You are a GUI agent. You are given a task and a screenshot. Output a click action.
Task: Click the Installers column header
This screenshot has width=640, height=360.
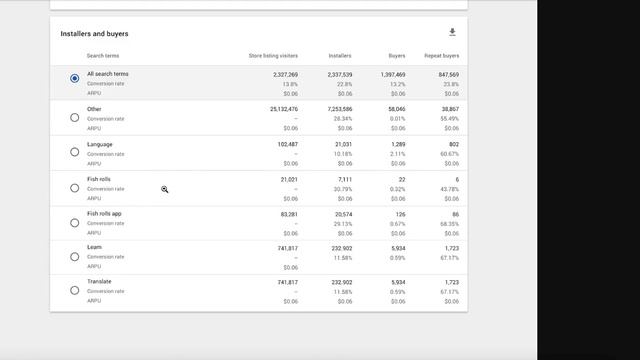pos(340,56)
